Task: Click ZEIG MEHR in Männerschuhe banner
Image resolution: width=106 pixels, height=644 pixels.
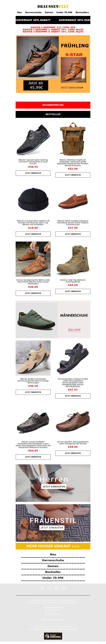Action: [74, 330]
